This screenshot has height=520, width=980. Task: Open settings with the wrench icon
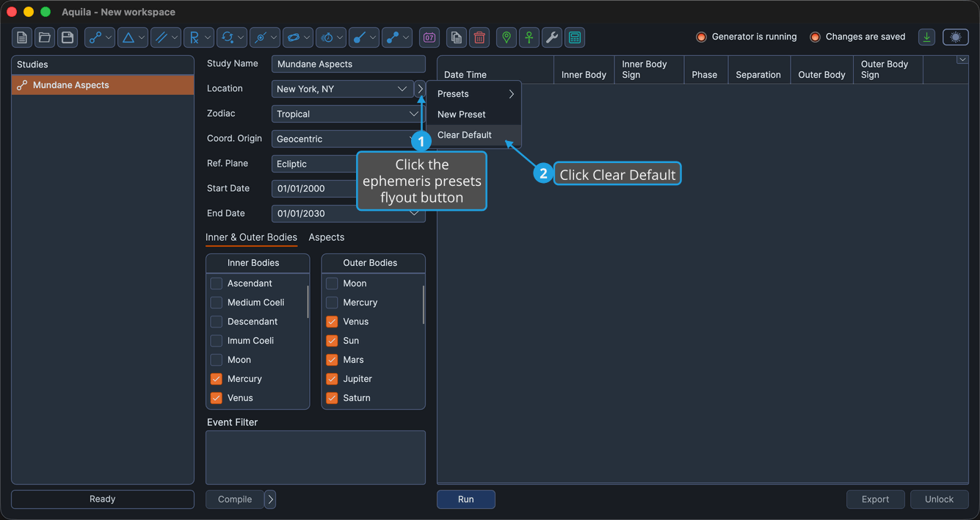pos(552,37)
